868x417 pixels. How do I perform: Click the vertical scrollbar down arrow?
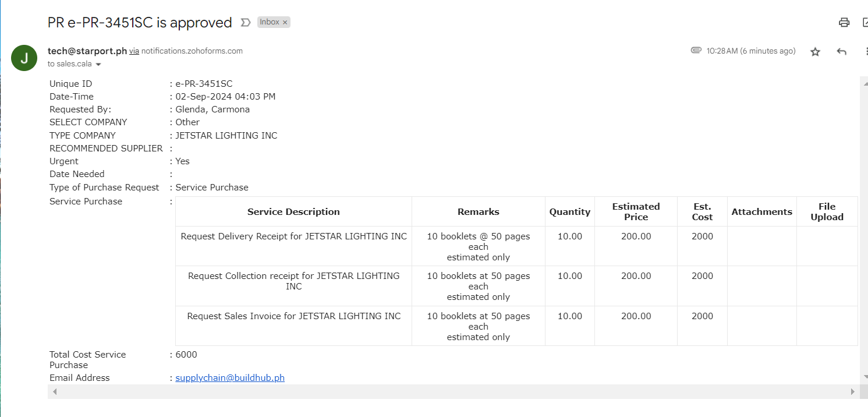pos(864,377)
